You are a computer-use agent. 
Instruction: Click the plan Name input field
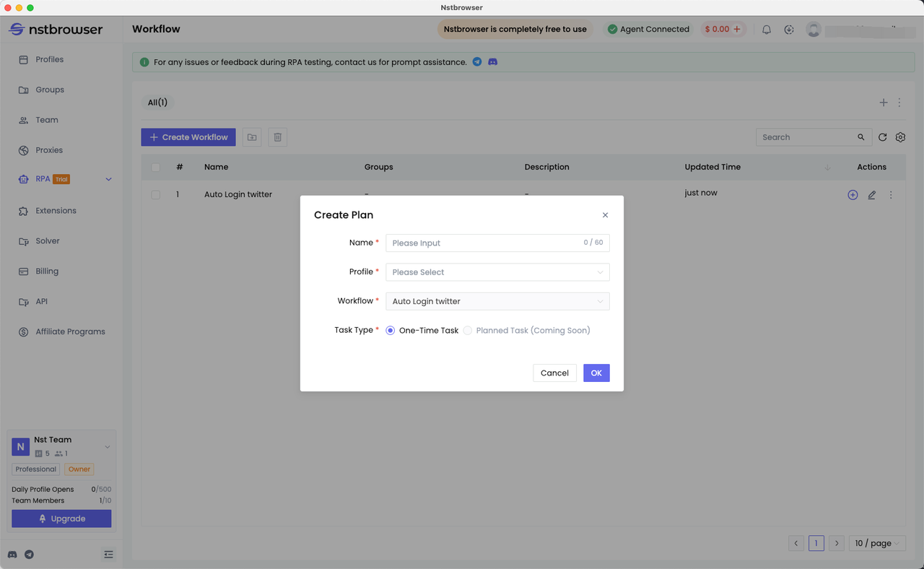click(497, 243)
